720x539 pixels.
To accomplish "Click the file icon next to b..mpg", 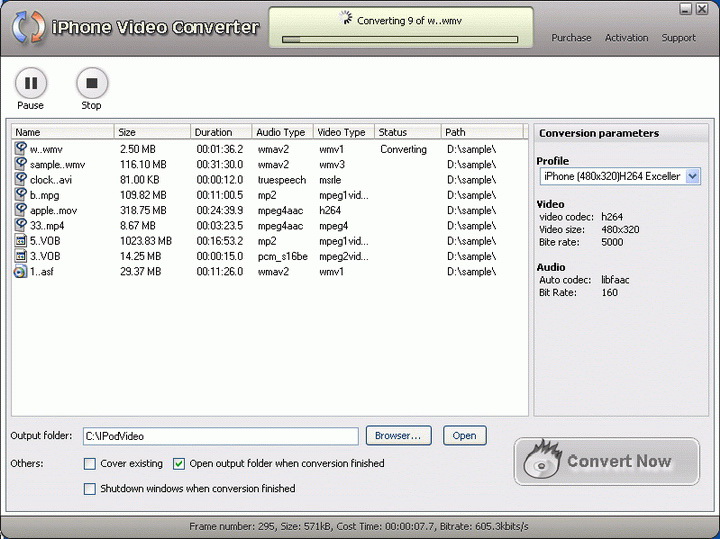I will [20, 195].
